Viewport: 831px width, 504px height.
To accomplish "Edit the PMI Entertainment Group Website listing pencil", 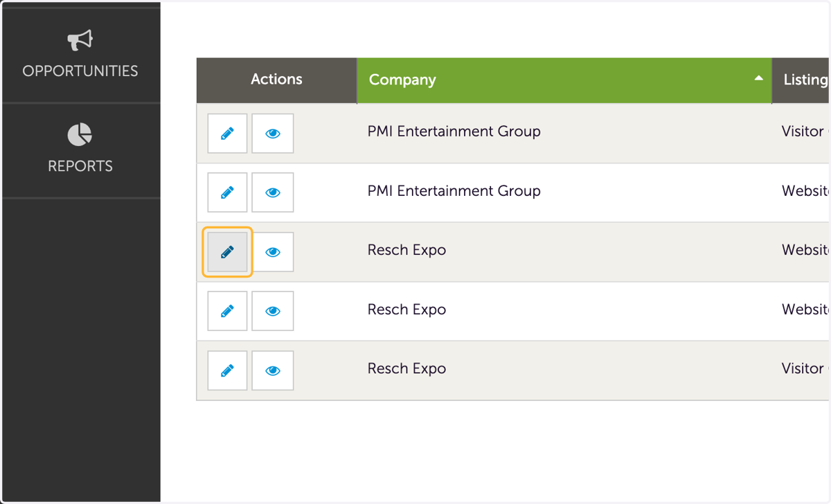I will (x=227, y=192).
